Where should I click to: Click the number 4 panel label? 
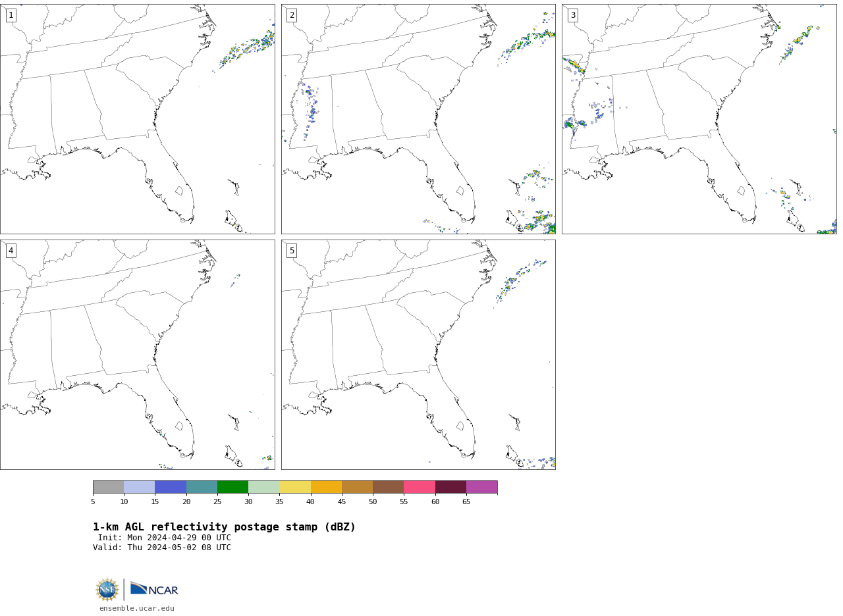pos(11,251)
